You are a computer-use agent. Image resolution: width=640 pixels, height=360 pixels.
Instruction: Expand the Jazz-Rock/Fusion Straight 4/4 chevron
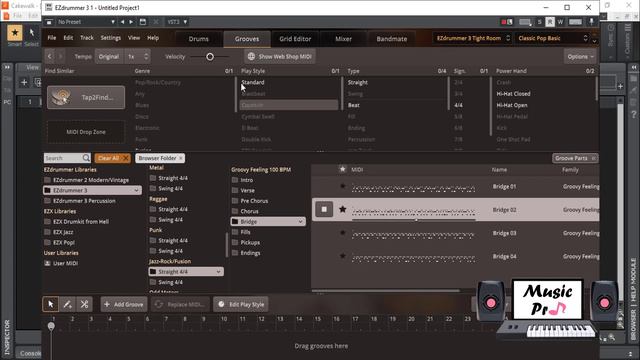(218, 271)
